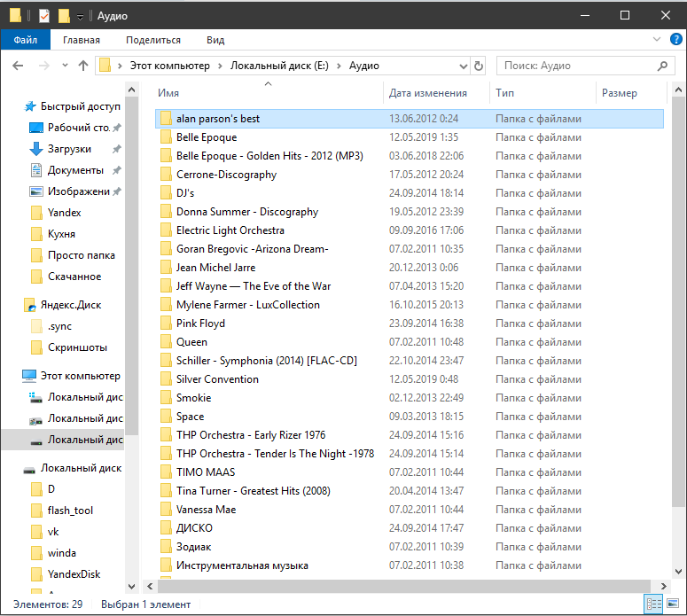Select Быстрый доступ in navigation pane
The height and width of the screenshot is (616, 687).
point(80,106)
